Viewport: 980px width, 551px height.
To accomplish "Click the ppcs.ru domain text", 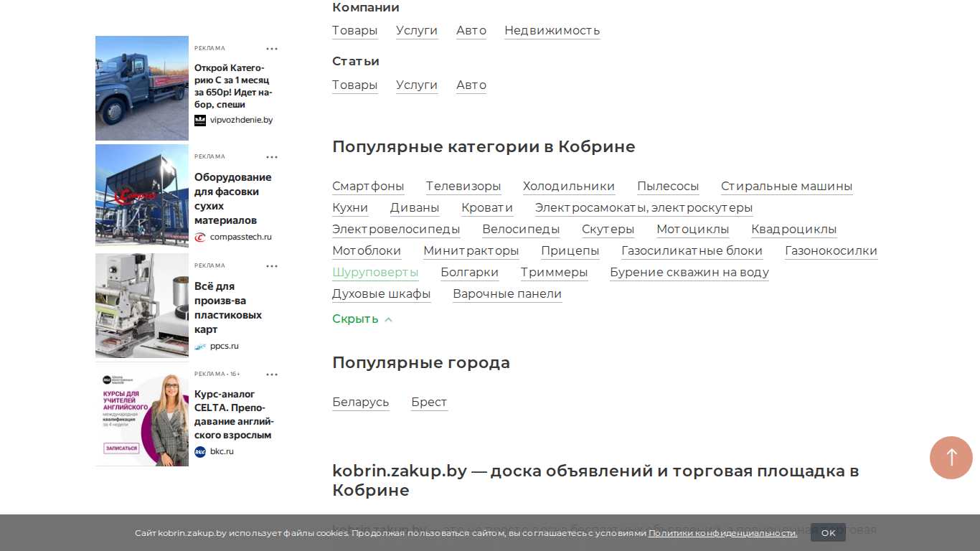I will [225, 347].
